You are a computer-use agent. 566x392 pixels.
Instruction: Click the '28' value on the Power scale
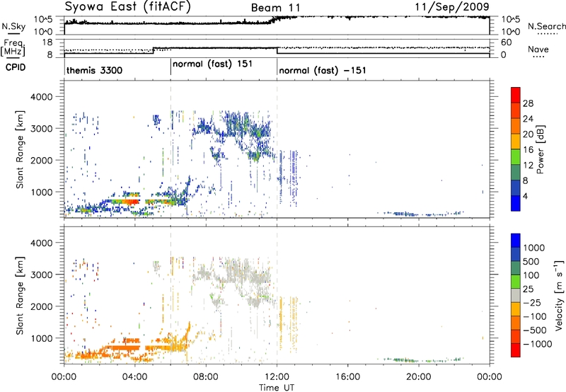click(x=528, y=103)
